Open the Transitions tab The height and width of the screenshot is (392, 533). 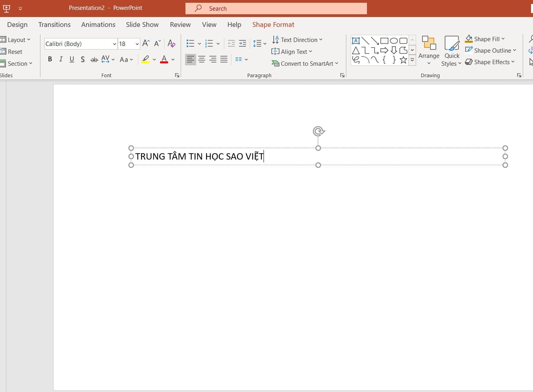[x=54, y=25]
